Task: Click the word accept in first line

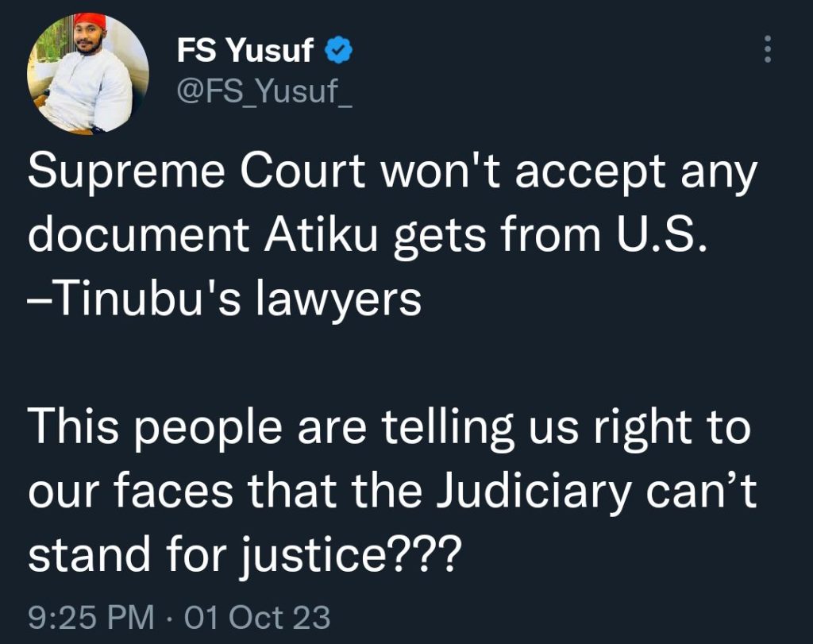Action: (x=590, y=174)
